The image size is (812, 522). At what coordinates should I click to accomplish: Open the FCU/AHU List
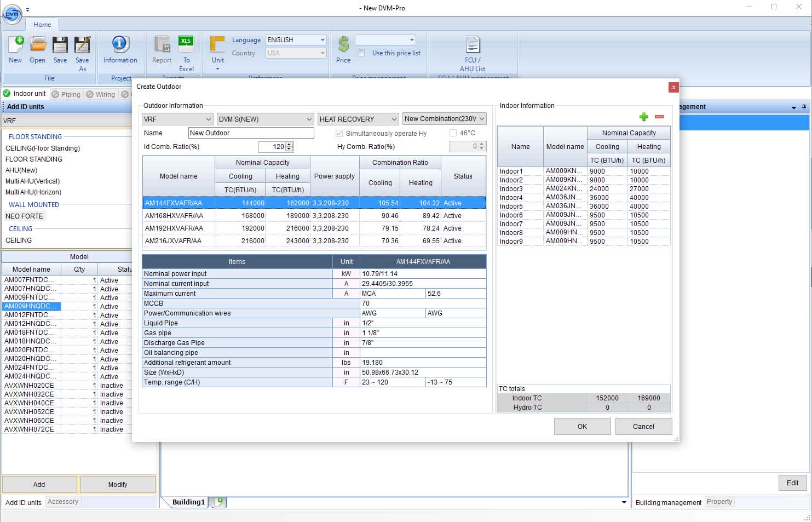pyautogui.click(x=471, y=49)
